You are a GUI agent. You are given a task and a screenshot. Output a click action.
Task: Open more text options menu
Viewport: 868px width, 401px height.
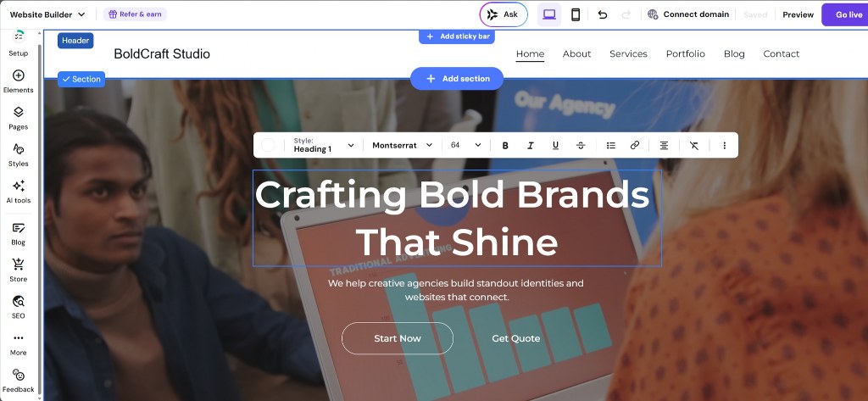click(x=724, y=145)
